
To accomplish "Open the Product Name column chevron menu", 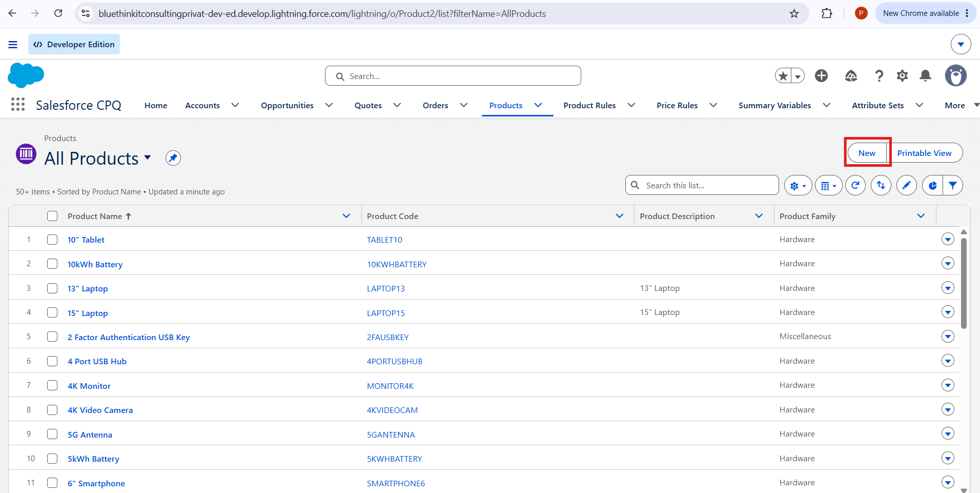I will (x=346, y=216).
